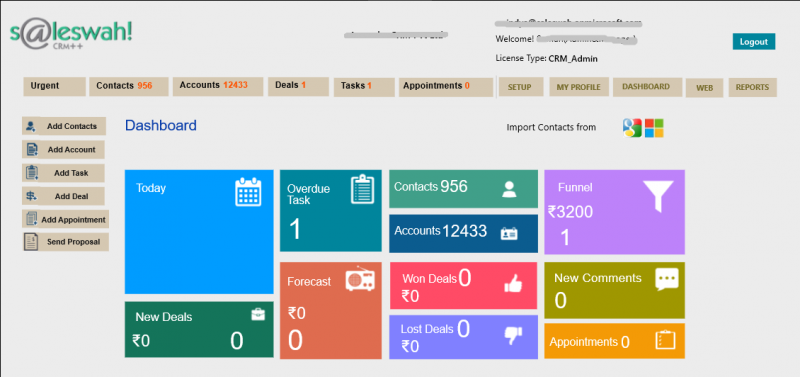
Task: Click the 'Contacts 956' tile text
Action: tap(431, 187)
